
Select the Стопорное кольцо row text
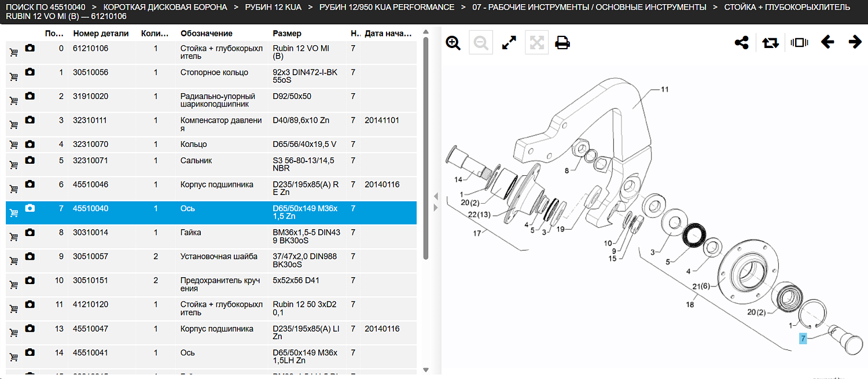[x=214, y=72]
